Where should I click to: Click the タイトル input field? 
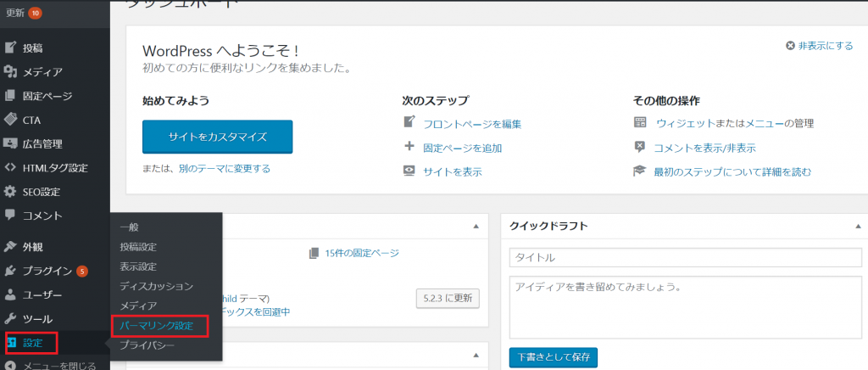686,258
